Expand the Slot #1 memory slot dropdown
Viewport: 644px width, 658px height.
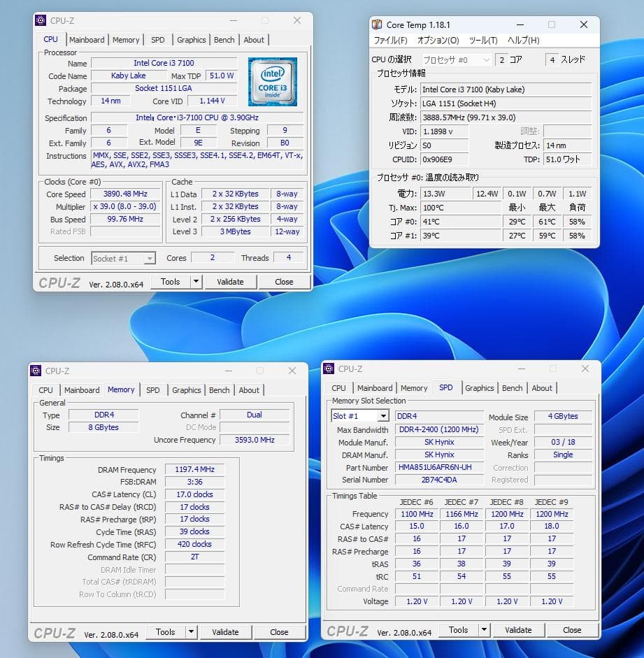[x=383, y=416]
